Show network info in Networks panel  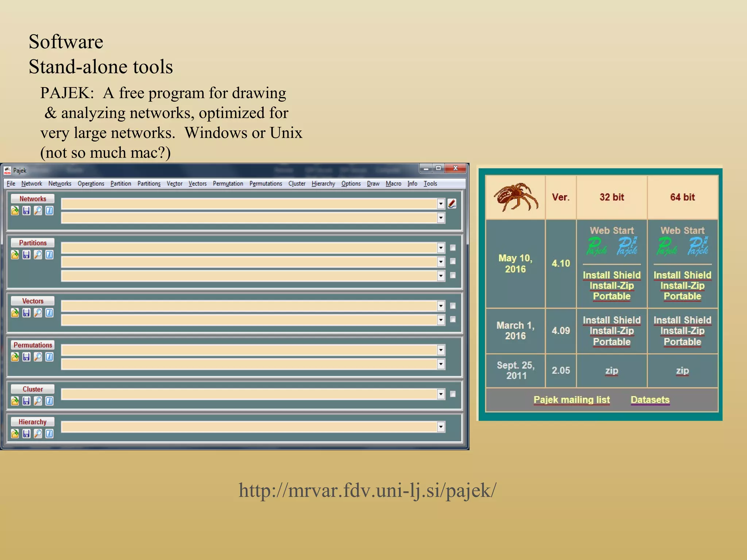coord(50,210)
